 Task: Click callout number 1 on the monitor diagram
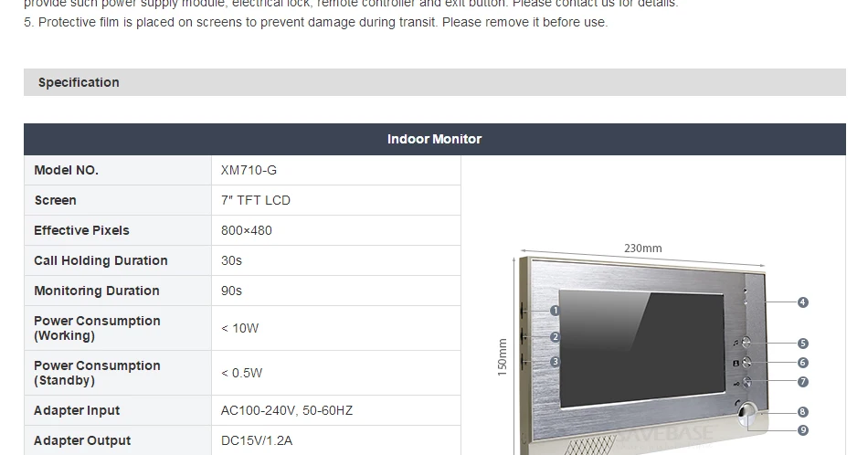pyautogui.click(x=556, y=311)
